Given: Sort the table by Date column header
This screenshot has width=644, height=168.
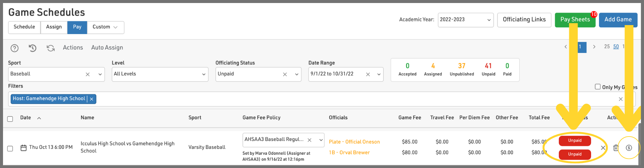Looking at the screenshot, I should [x=25, y=118].
